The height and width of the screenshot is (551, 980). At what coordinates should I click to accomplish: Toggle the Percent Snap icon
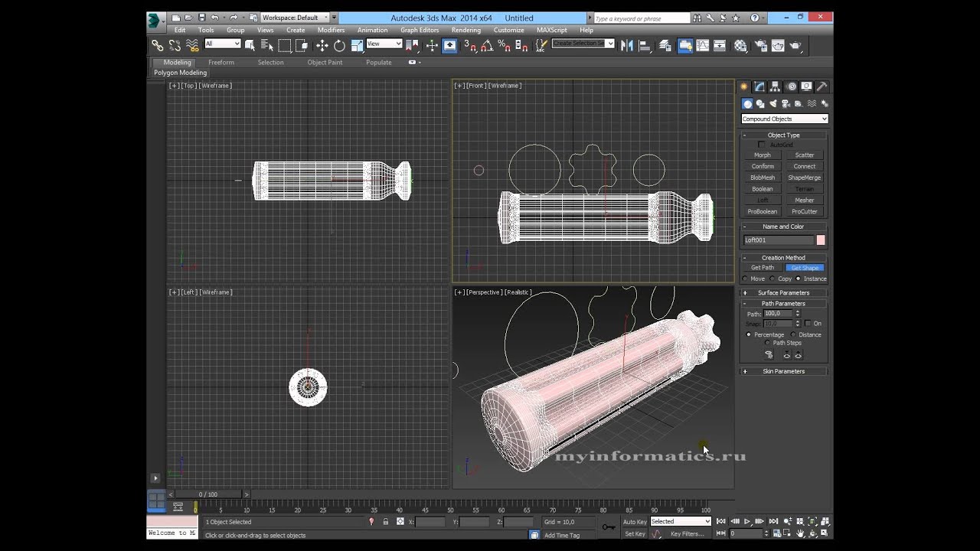click(504, 45)
